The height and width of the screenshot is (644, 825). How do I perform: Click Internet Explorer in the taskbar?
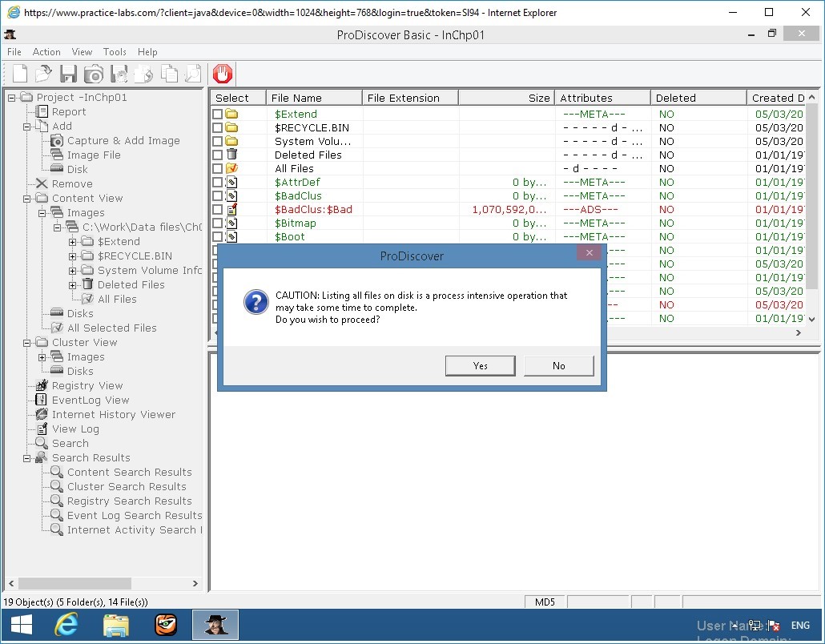(66, 625)
